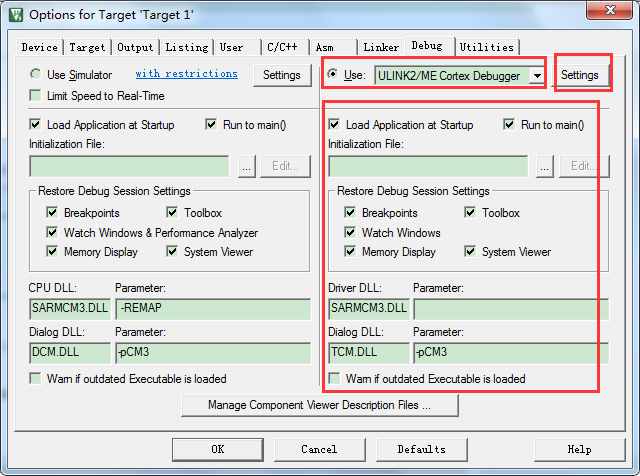Toggle simulator Memory Display checkbox

[x=52, y=251]
